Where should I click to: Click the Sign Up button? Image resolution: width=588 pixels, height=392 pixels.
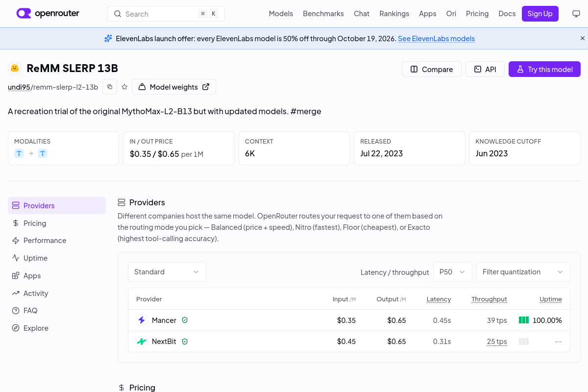click(x=540, y=14)
